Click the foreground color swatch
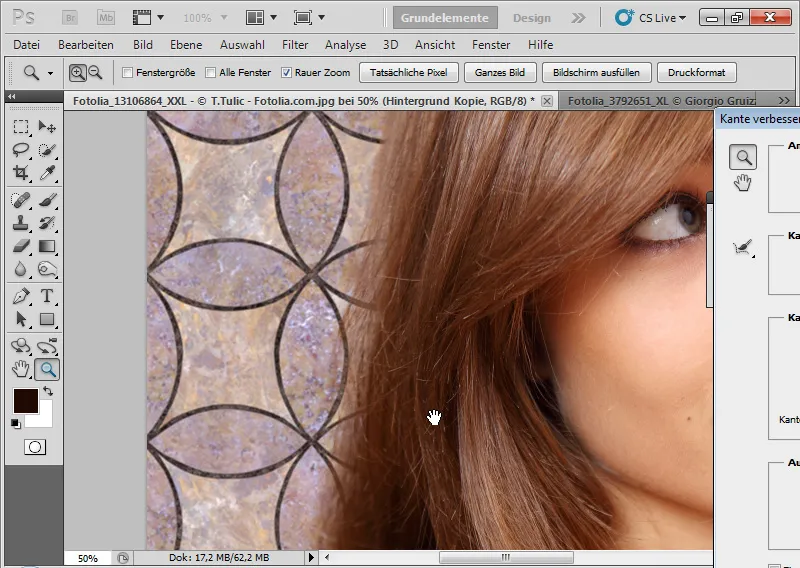Image resolution: width=800 pixels, height=568 pixels. coord(26,401)
